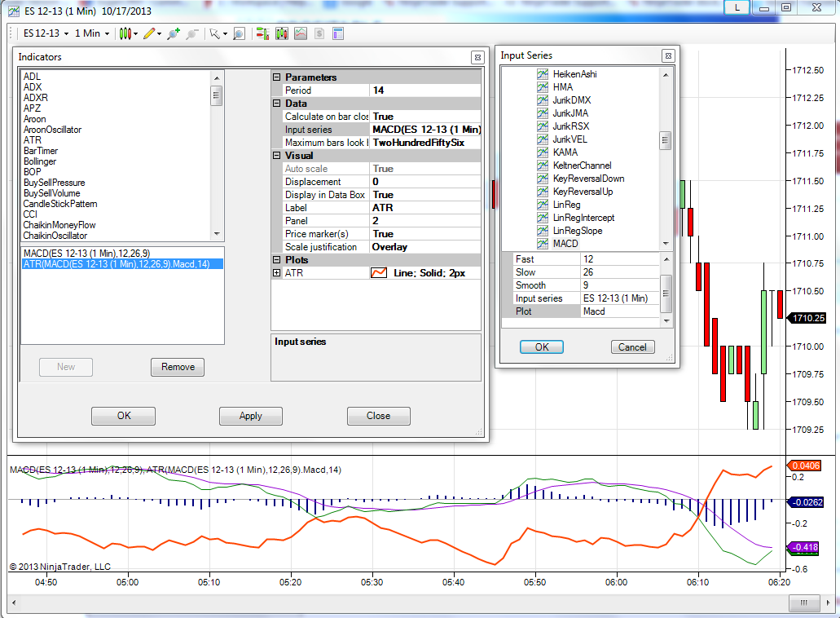Edit the Smooth parameter value 9
The image size is (840, 618).
[x=620, y=285]
